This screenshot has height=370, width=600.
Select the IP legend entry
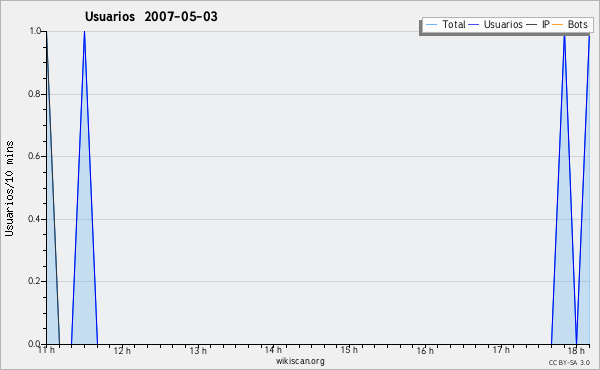click(538, 24)
